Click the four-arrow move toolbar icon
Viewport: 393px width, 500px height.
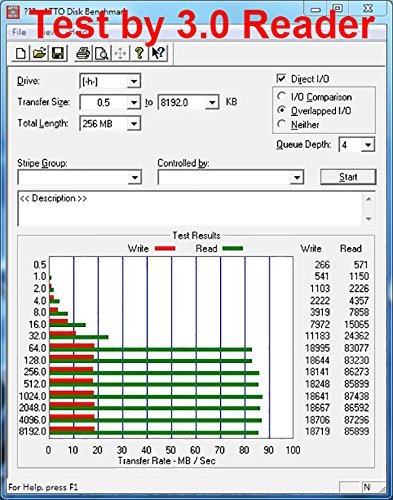tap(120, 53)
